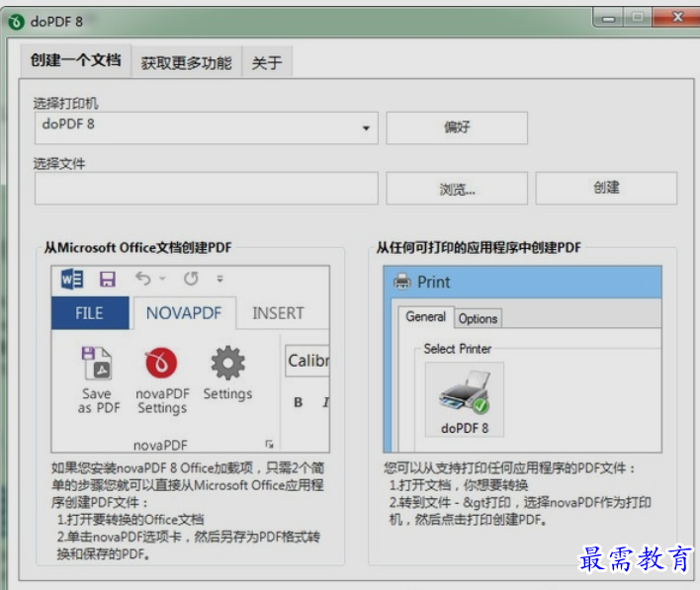
Task: Click the Select Printer label
Action: [x=457, y=349]
